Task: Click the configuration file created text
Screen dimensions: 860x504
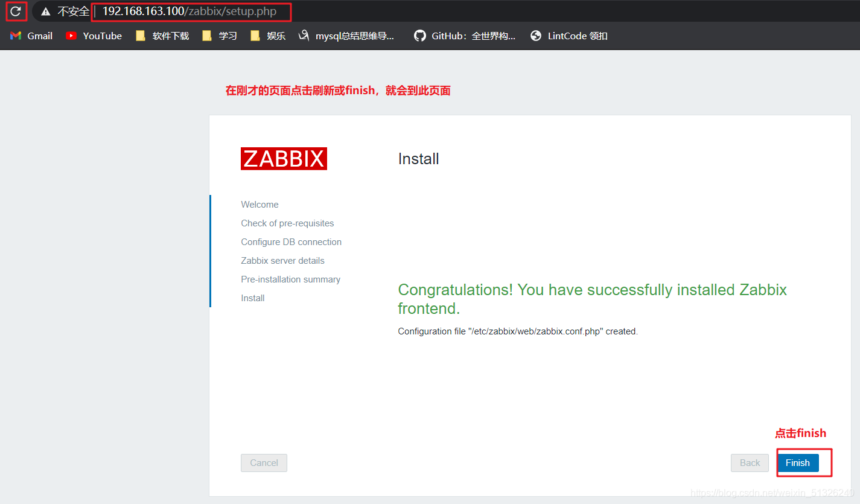Action: click(518, 331)
